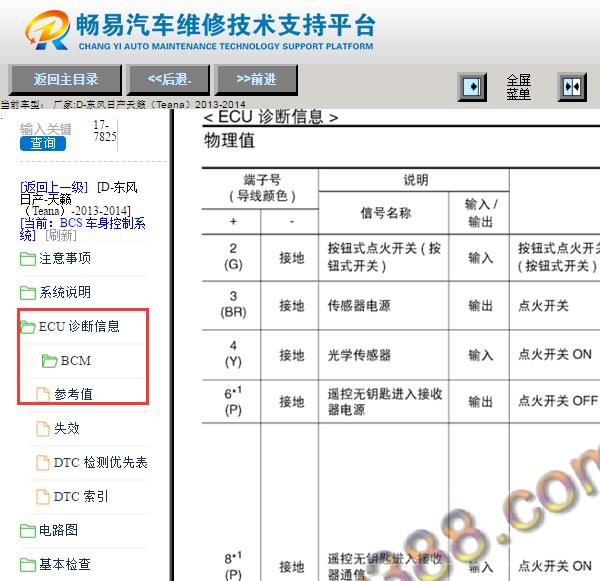
Task: Click the folder icon beside 系统说明
Action: pyautogui.click(x=28, y=293)
